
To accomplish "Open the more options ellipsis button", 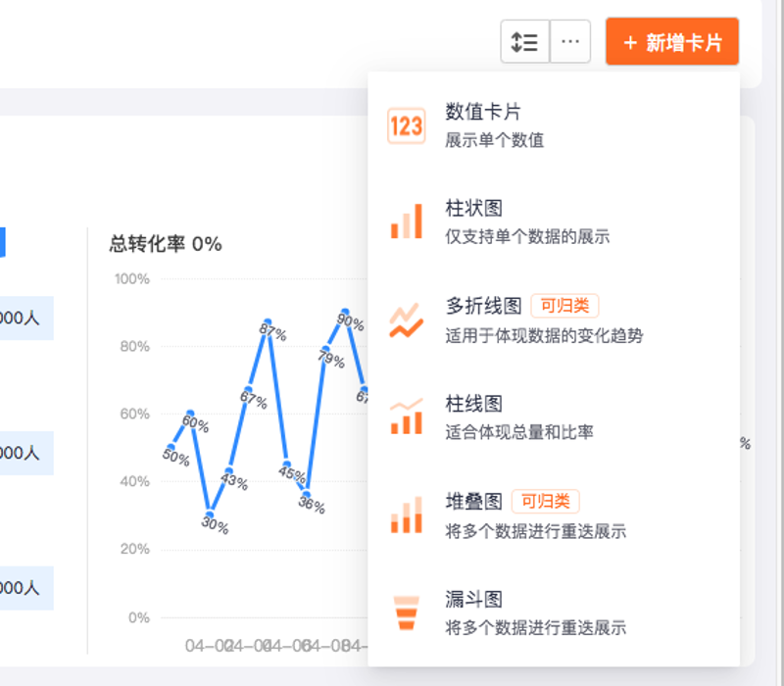I will pyautogui.click(x=570, y=41).
